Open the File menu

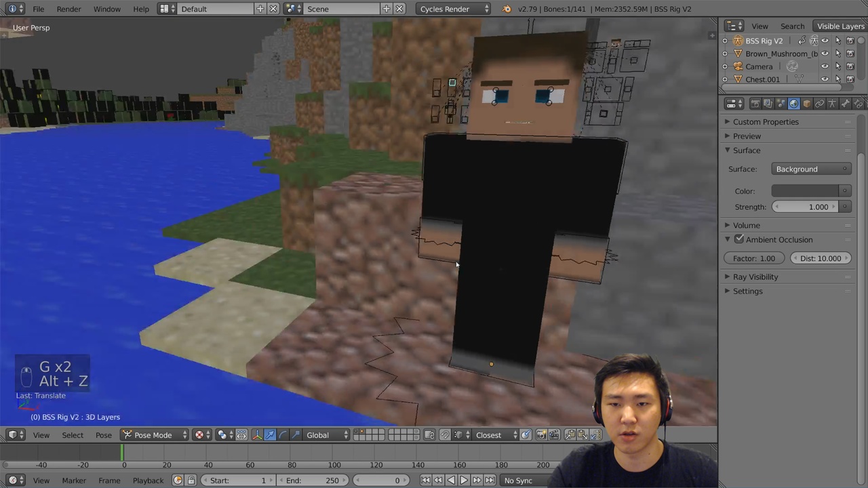coord(39,9)
